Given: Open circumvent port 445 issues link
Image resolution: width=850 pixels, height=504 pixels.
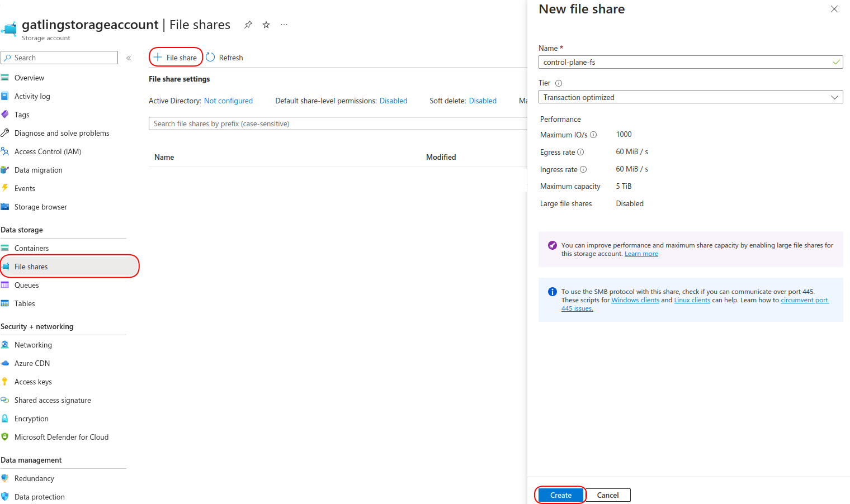Looking at the screenshot, I should 805,300.
